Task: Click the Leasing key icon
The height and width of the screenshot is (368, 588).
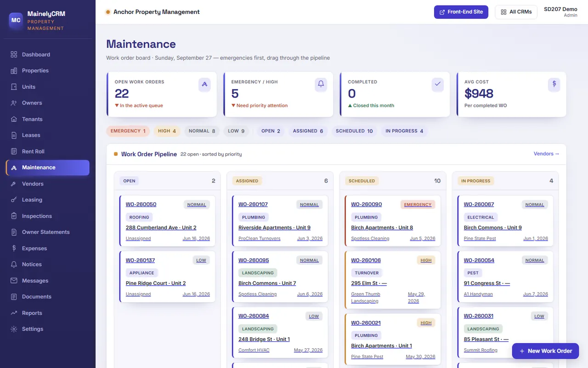Action: click(x=14, y=200)
